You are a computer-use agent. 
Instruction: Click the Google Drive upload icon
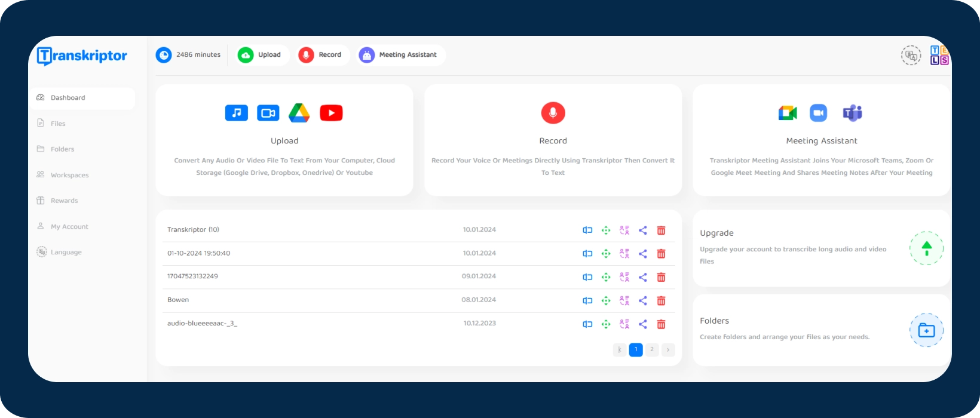pos(299,113)
